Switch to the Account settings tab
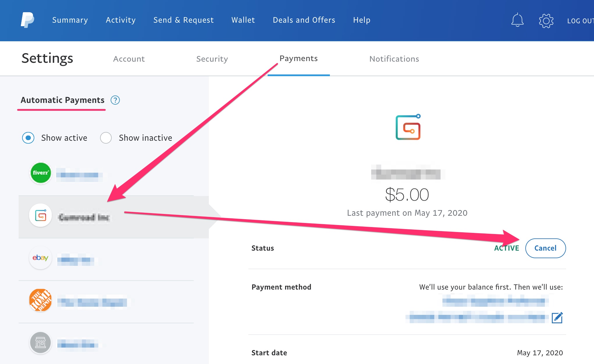The height and width of the screenshot is (364, 594). tap(129, 59)
